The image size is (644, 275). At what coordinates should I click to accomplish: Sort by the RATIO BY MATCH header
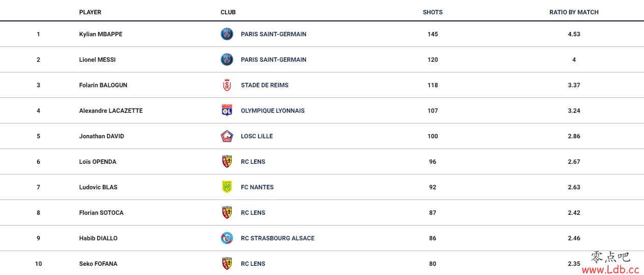[574, 12]
